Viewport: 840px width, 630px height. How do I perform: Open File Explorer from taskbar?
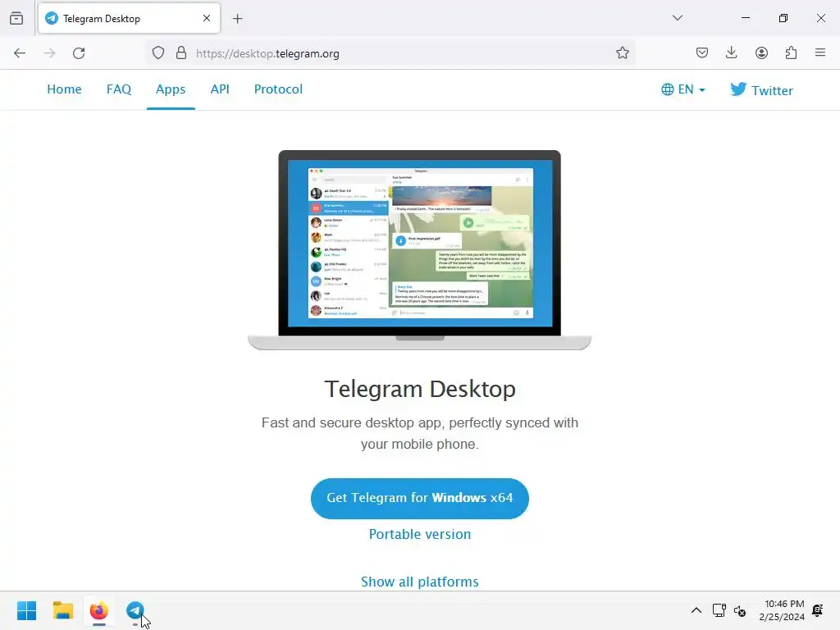[62, 610]
